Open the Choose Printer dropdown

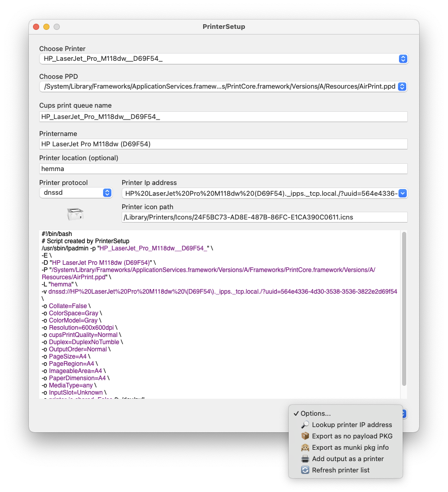pos(403,59)
